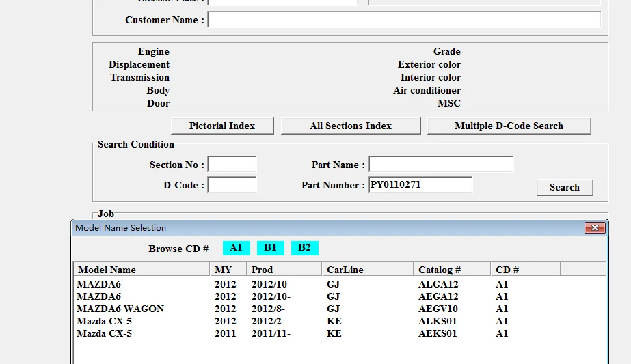Focus the D-Code text box
The height and width of the screenshot is (364, 631).
232,185
